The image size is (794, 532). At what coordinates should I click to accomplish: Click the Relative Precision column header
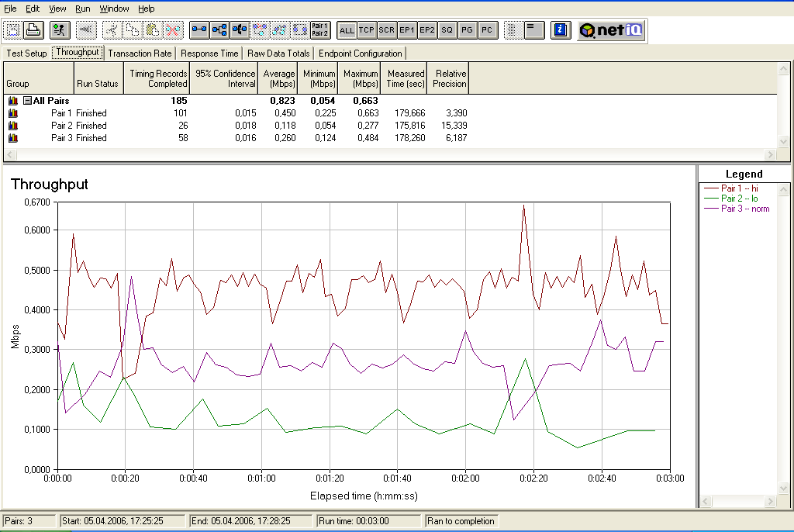pos(449,78)
